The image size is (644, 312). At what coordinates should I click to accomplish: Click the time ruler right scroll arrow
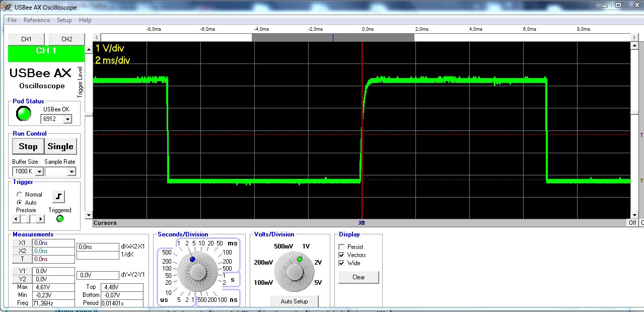[634, 37]
